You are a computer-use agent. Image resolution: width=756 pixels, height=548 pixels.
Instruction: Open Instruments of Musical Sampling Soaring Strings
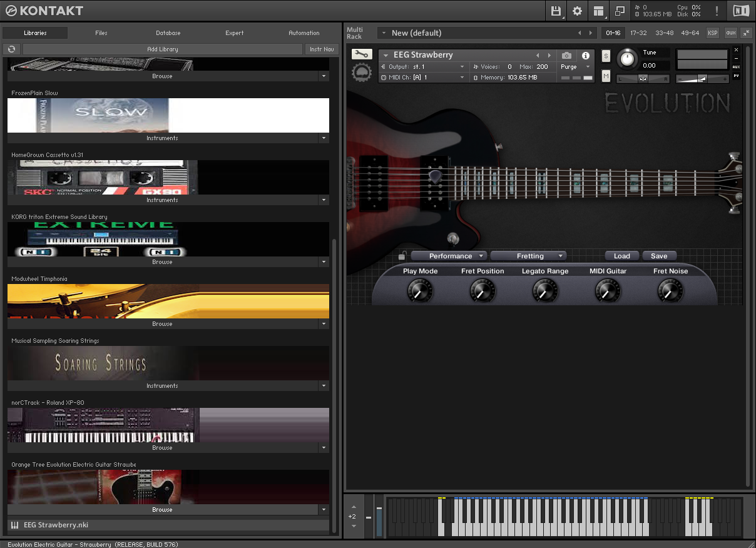tap(162, 386)
